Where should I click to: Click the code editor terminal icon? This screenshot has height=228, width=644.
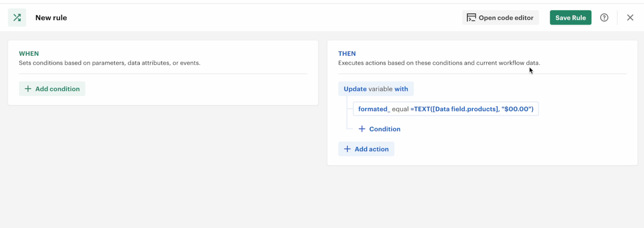[x=471, y=18]
